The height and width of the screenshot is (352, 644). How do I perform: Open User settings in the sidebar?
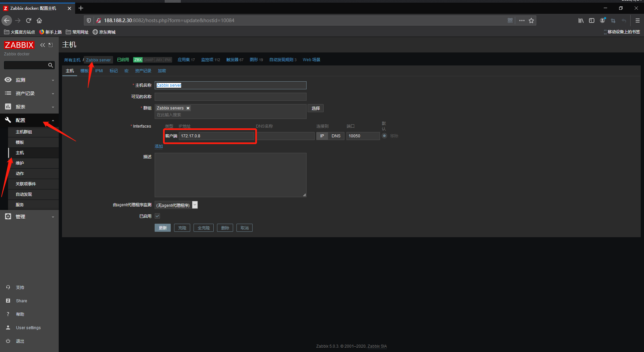tap(28, 328)
